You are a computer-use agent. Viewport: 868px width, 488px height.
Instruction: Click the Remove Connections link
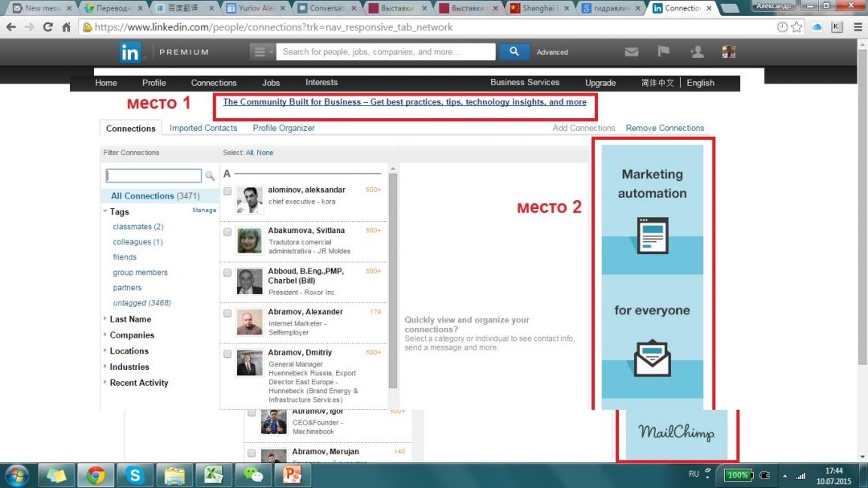665,128
